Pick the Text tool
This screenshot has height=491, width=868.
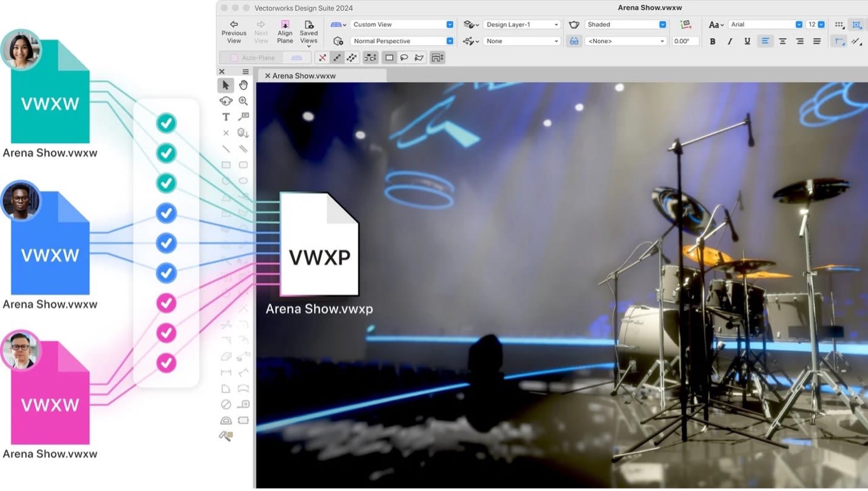(x=226, y=117)
